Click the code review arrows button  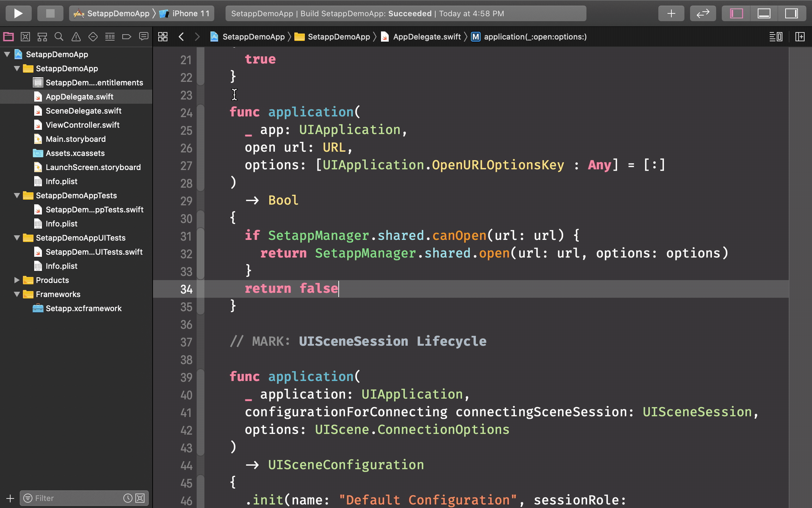(x=703, y=13)
